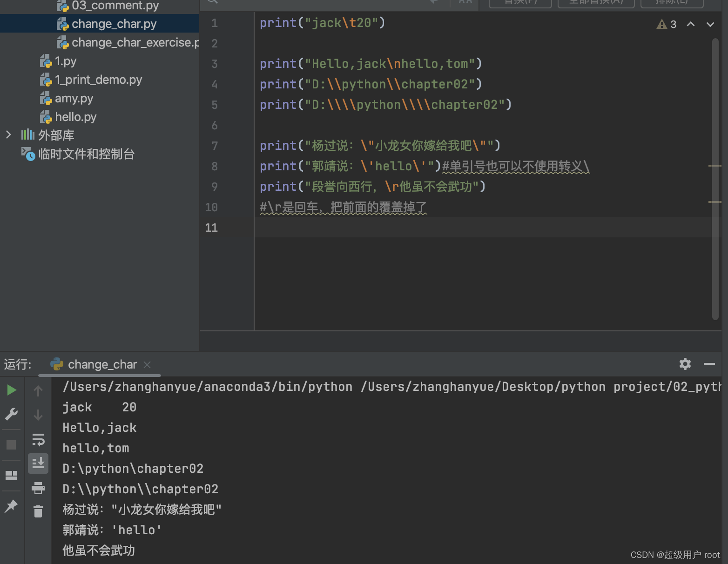Click console output 郭靖说: 'hello'
The height and width of the screenshot is (564, 728).
click(x=112, y=530)
